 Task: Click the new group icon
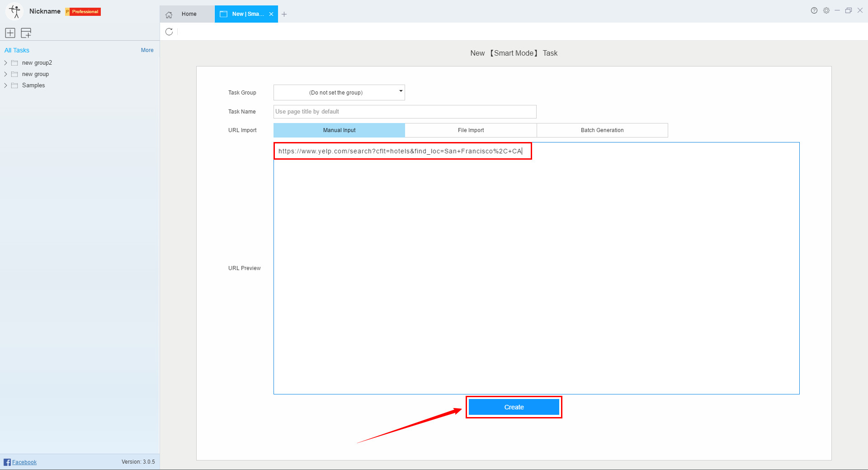[x=26, y=33]
